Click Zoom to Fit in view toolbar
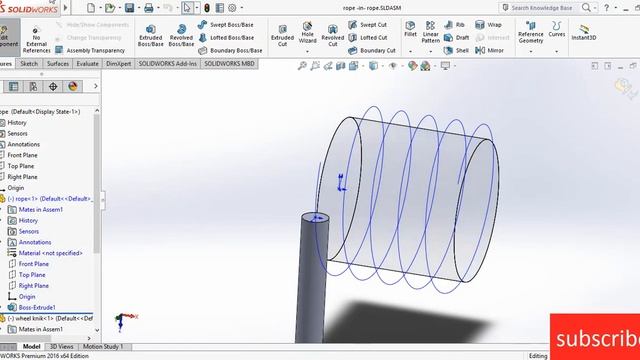 tap(302, 66)
